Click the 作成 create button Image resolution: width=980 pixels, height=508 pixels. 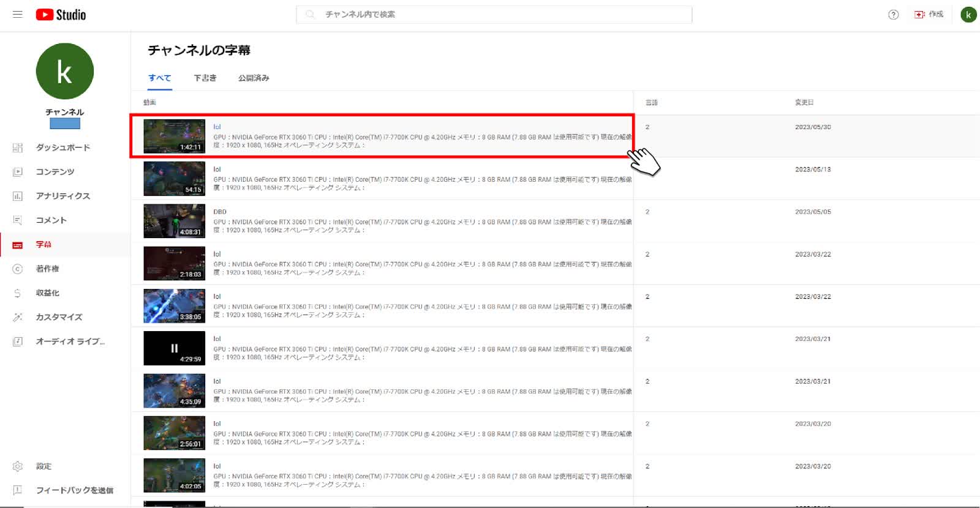click(929, 14)
